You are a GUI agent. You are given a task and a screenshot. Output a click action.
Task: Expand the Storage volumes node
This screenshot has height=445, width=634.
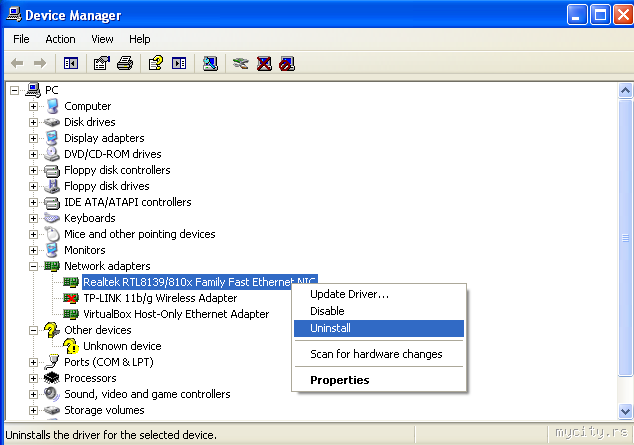tap(34, 410)
